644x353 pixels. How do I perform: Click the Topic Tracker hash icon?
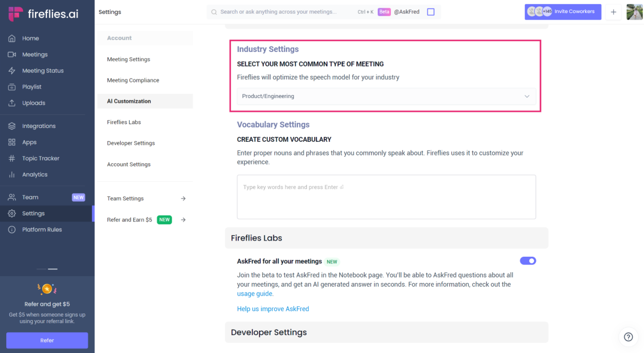12,158
